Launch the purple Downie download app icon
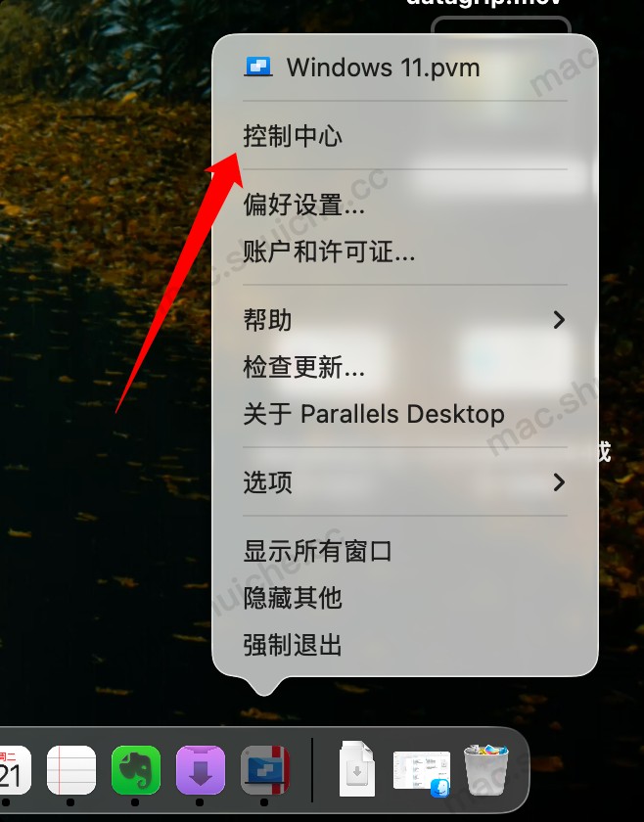Viewport: 644px width, 822px height. [x=201, y=771]
